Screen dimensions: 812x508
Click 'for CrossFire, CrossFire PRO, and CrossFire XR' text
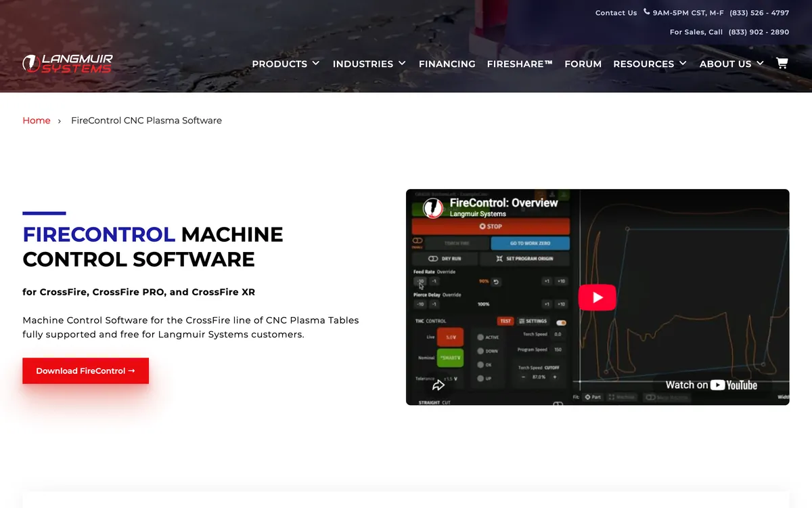pyautogui.click(x=139, y=293)
